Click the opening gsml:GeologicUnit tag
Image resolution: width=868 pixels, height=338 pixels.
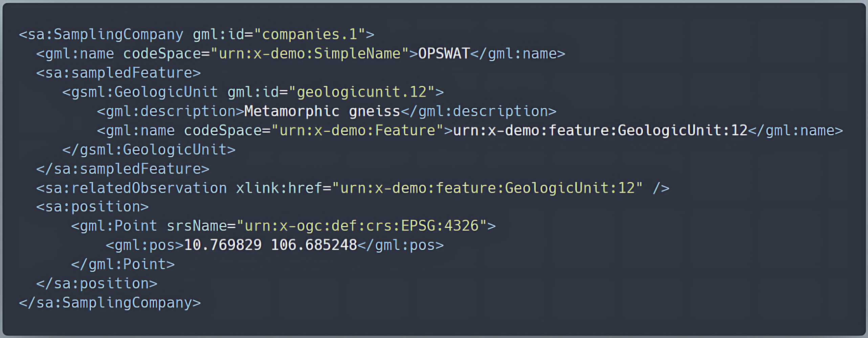(x=140, y=92)
